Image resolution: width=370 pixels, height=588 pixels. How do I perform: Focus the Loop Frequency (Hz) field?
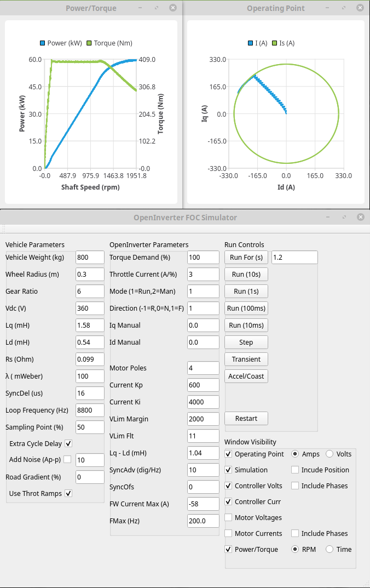coord(90,410)
